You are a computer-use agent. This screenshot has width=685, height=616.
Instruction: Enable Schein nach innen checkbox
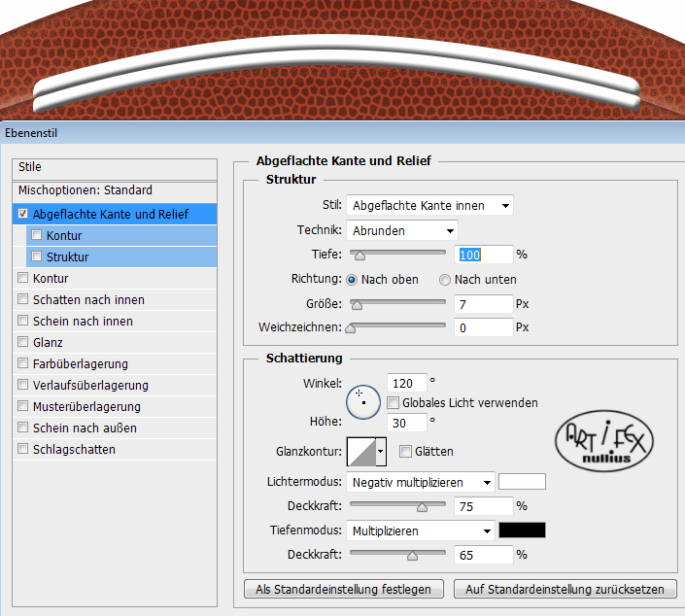coord(22,321)
